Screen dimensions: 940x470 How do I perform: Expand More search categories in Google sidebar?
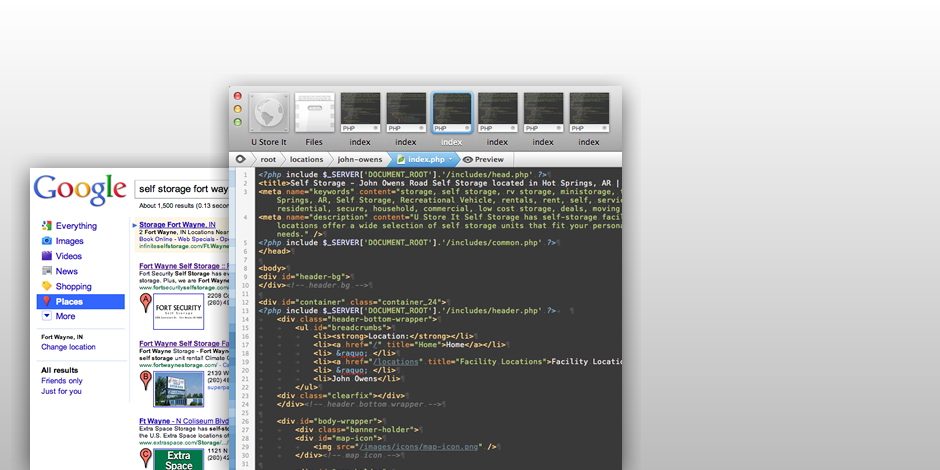coord(65,317)
